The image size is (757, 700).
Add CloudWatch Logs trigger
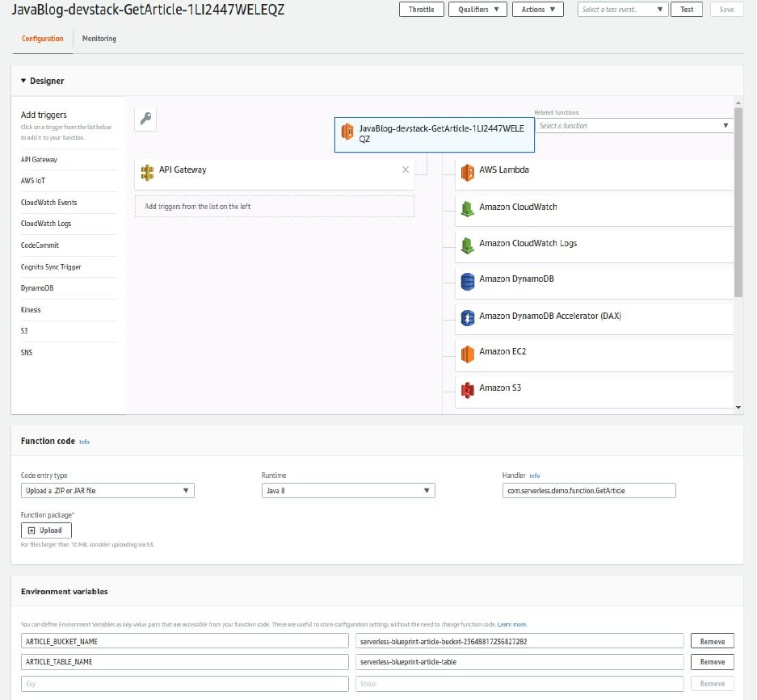pos(46,224)
